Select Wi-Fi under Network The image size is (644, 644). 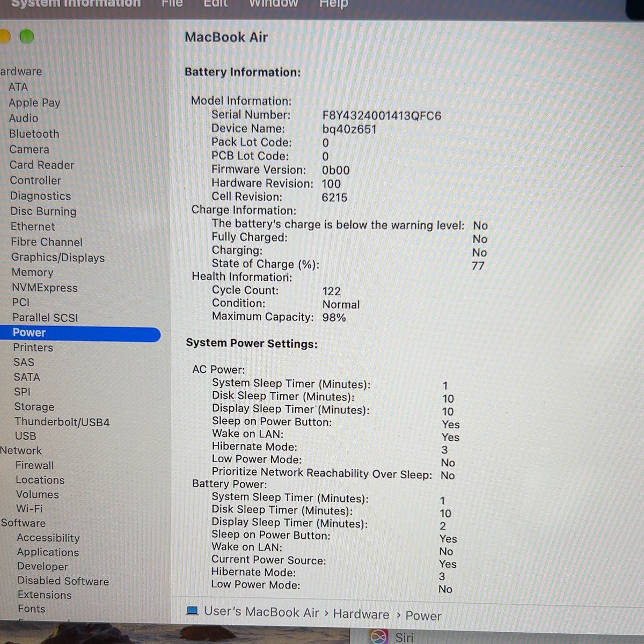[30, 508]
